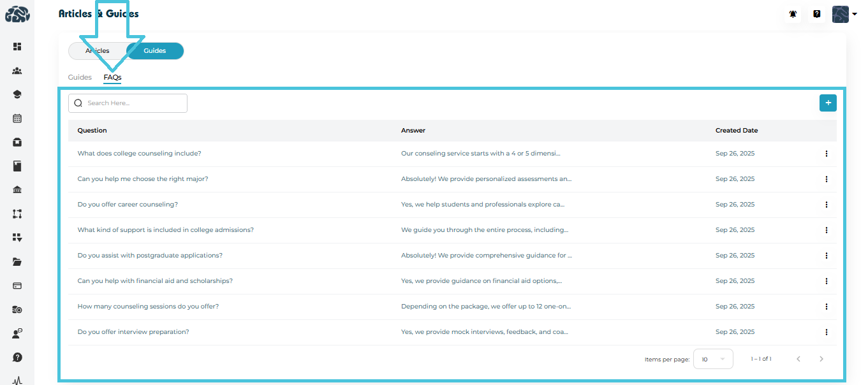Open the dashboard grid icon in sidebar

[17, 47]
